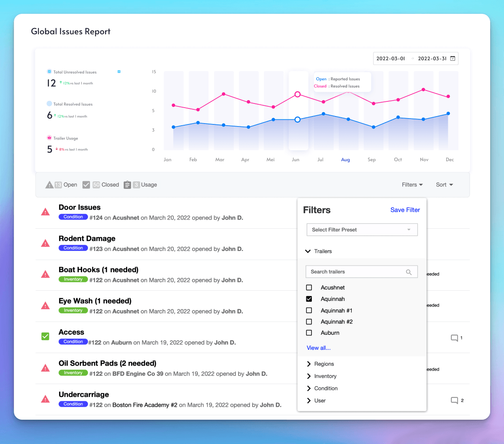Click the Usage clipboard icon
Screen dimensions: 504x444
(128, 185)
